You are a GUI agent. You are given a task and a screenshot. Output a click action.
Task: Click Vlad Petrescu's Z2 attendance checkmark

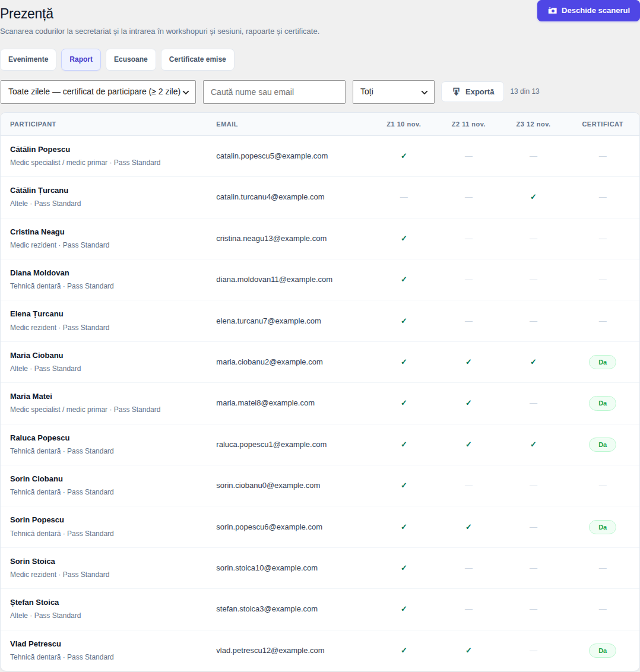[x=468, y=651]
